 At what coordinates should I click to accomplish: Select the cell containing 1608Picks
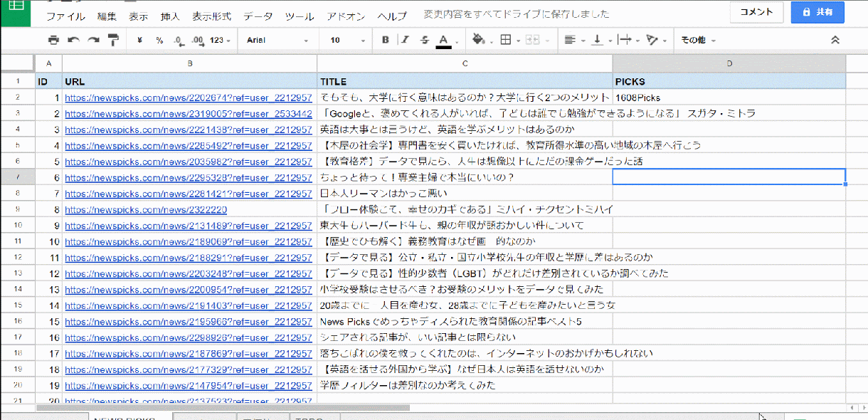click(729, 98)
